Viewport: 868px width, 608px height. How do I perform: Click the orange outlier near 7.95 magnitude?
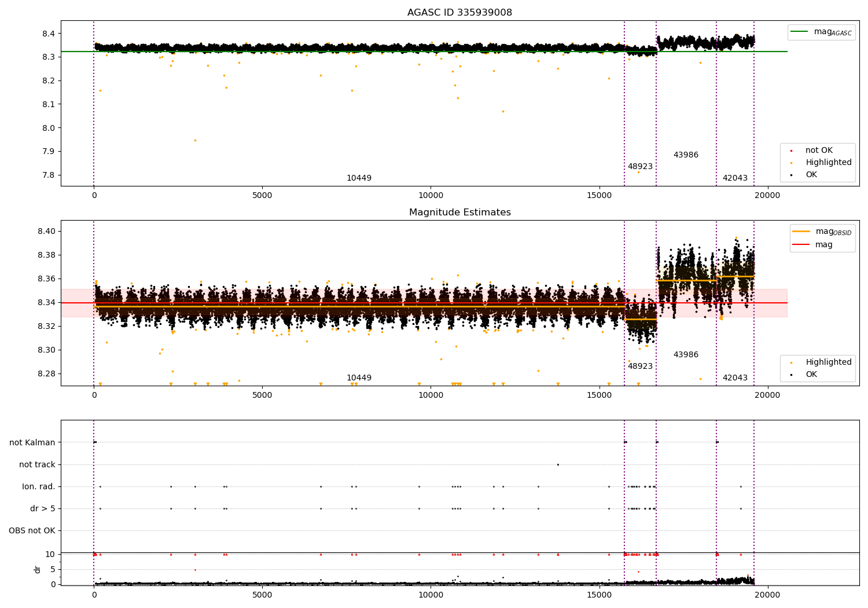tap(195, 140)
